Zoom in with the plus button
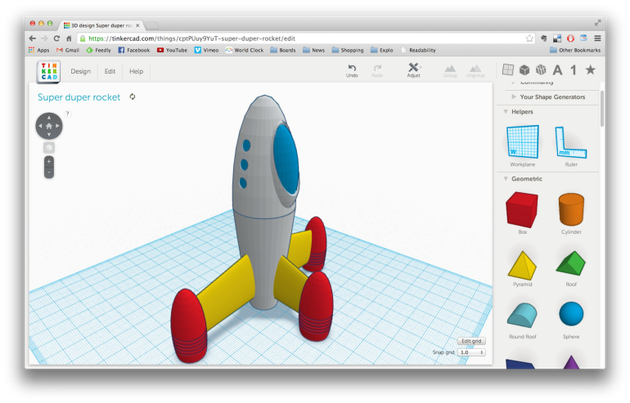The width and height of the screenshot is (630, 403). coord(49,162)
